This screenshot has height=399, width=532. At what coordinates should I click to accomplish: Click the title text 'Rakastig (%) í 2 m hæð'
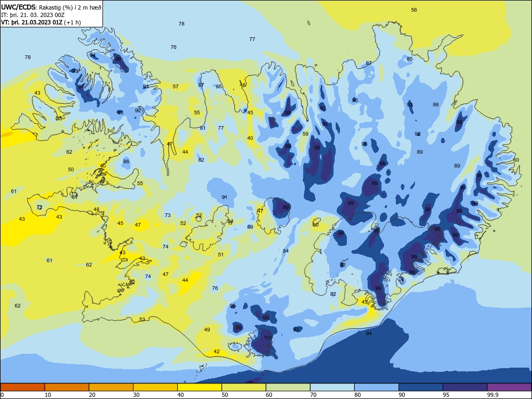(70, 7)
